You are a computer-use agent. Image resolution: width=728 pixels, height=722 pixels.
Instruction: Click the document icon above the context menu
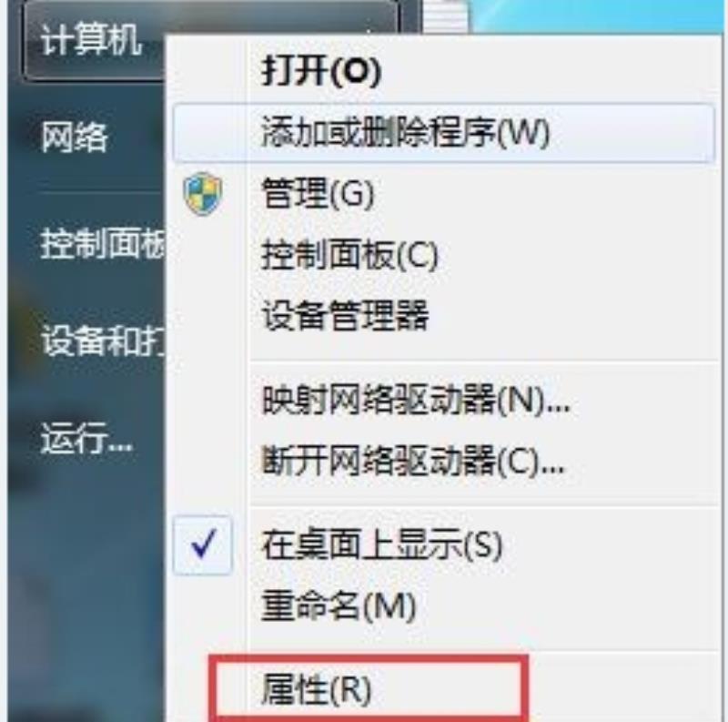click(x=445, y=16)
